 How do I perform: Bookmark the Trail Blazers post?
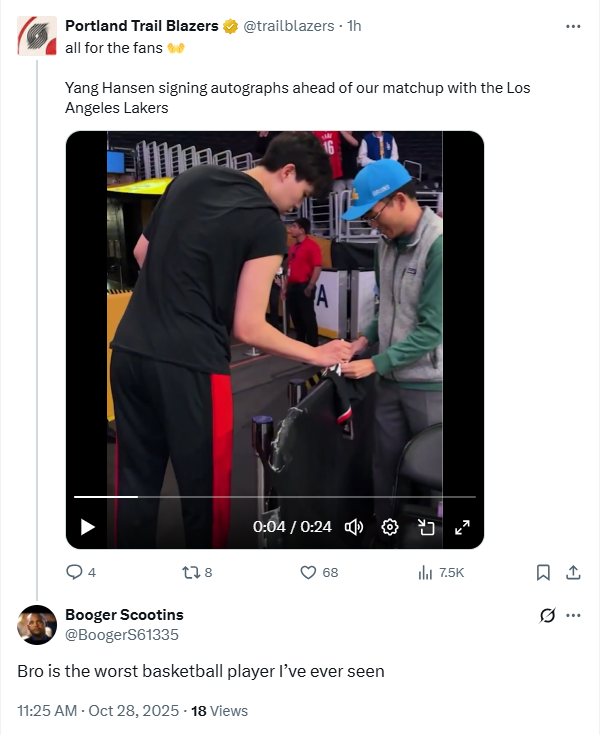[543, 573]
